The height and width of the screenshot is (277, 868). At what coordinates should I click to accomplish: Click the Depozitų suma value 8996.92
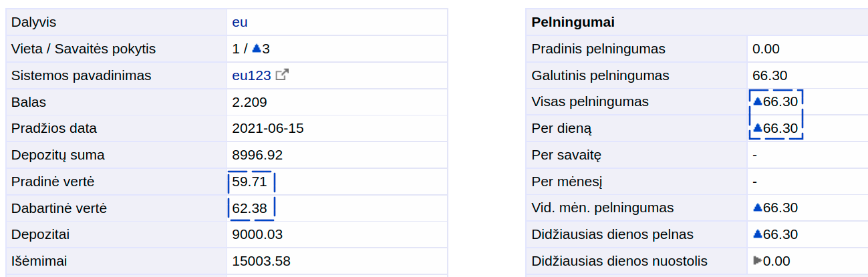pyautogui.click(x=257, y=155)
